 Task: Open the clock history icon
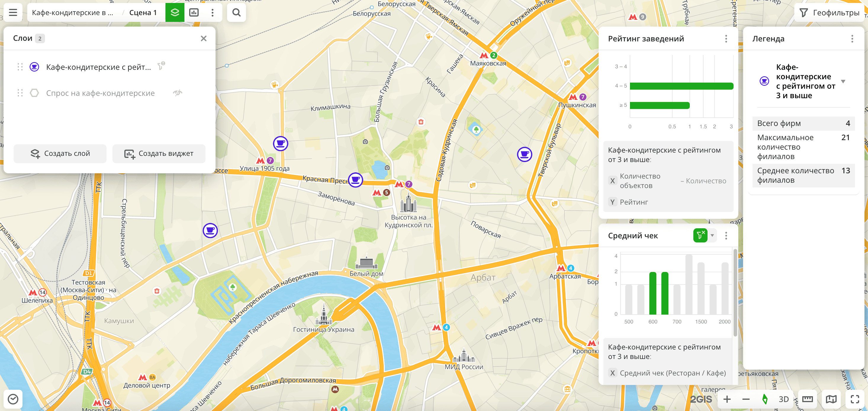[x=13, y=399]
